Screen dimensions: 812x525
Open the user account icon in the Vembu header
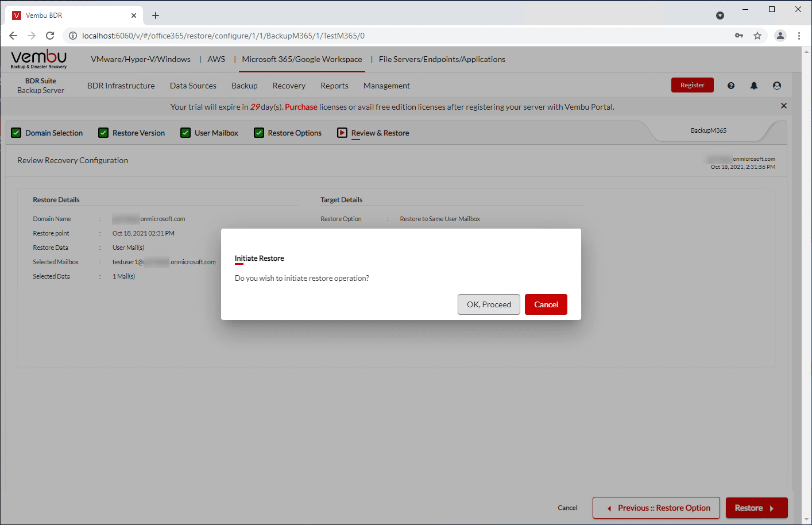pos(777,86)
